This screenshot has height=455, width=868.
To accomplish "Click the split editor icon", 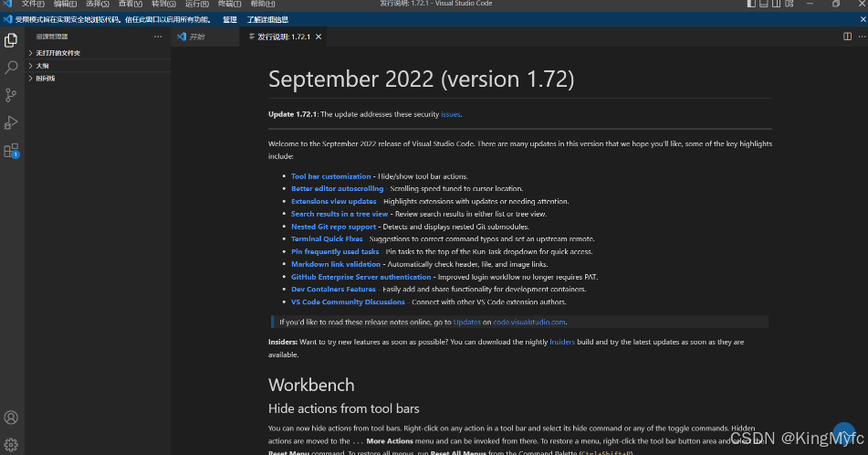I will [x=848, y=37].
